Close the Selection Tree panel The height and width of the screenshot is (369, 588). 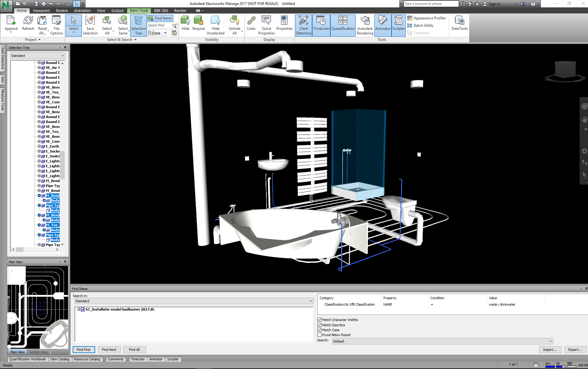(x=65, y=47)
